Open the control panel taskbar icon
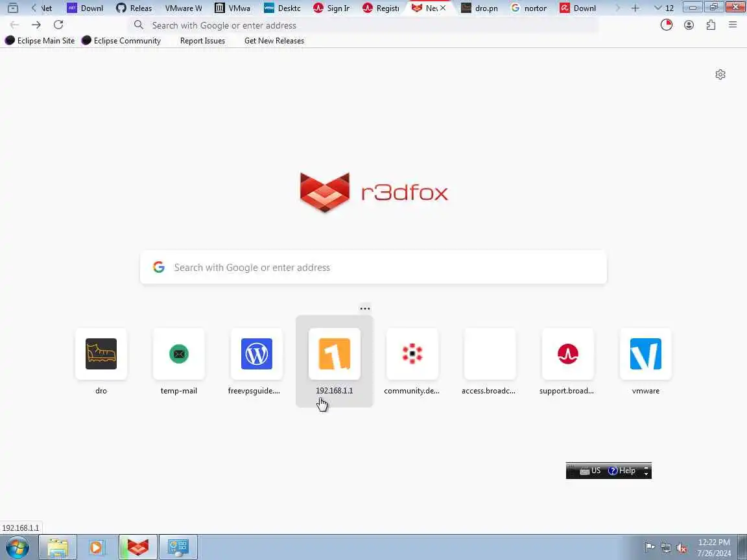The image size is (747, 560). [x=178, y=547]
